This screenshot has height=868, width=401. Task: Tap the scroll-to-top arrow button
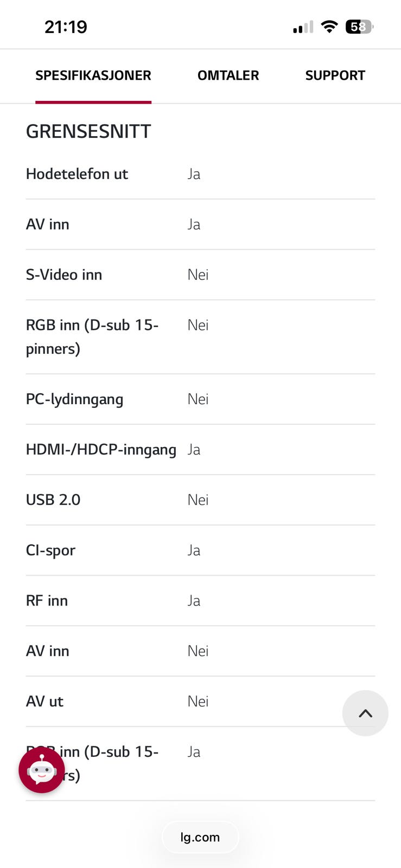click(x=365, y=713)
